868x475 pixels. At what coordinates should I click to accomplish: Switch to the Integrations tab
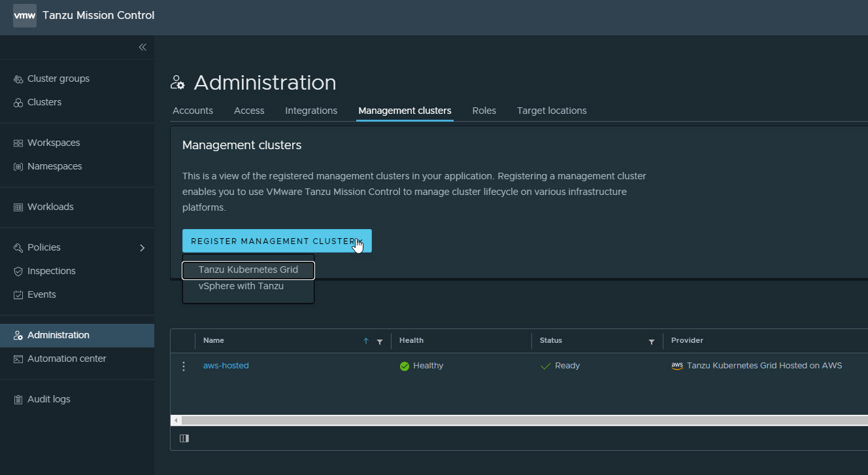[311, 111]
